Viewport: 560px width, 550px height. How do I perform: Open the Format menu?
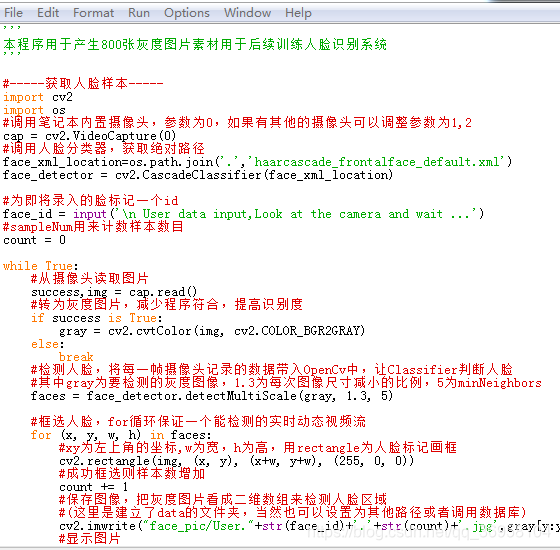(93, 13)
